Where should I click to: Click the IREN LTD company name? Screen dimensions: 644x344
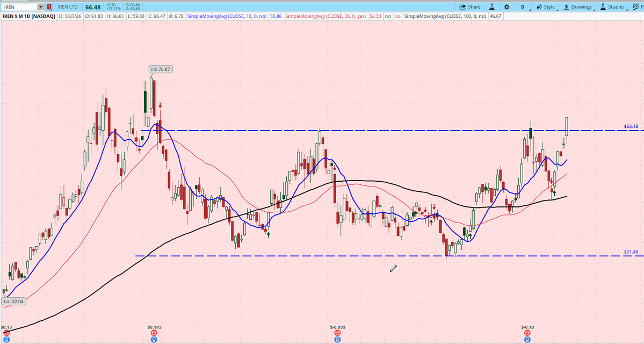click(67, 7)
